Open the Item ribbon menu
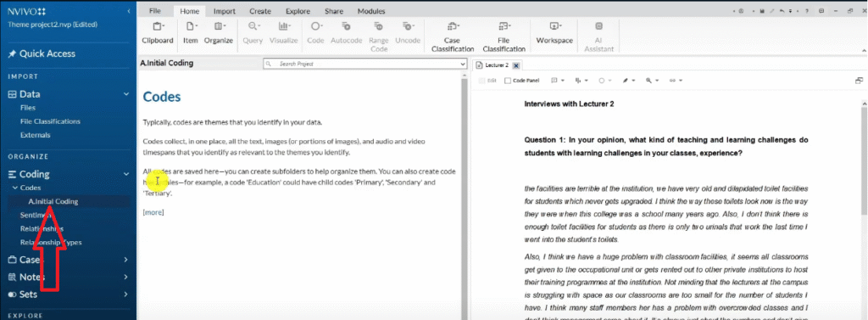868x320 pixels. pos(191,33)
